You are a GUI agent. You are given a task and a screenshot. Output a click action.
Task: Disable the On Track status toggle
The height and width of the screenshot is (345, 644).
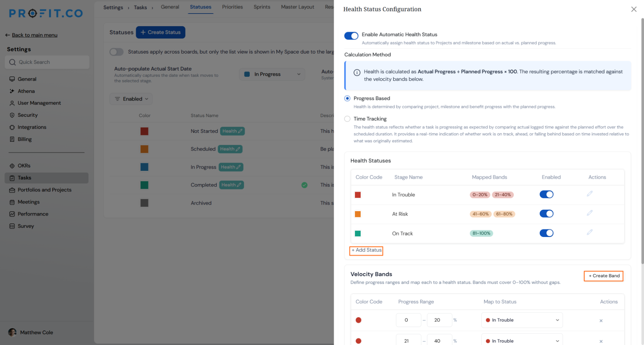(x=546, y=233)
